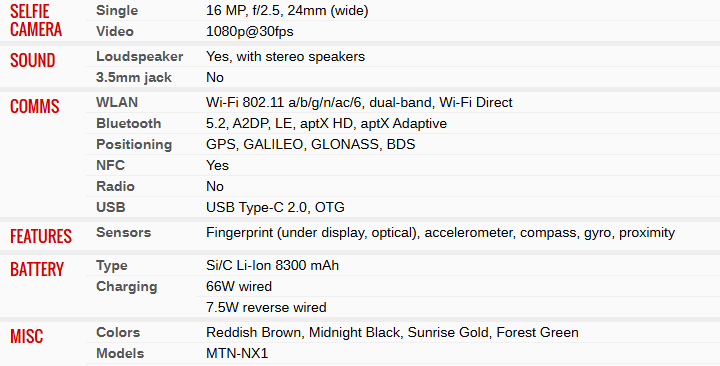
Task: Open the USB spec label
Action: 110,207
